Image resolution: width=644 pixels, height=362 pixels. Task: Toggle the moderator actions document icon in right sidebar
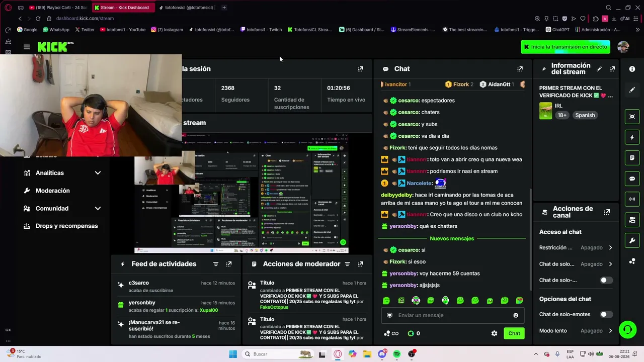(632, 158)
